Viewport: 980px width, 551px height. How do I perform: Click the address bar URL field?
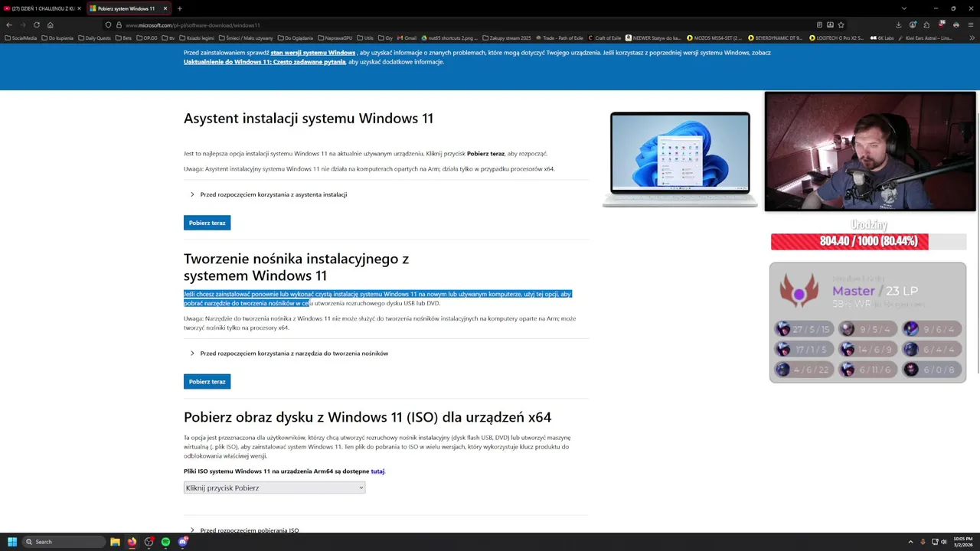(459, 24)
